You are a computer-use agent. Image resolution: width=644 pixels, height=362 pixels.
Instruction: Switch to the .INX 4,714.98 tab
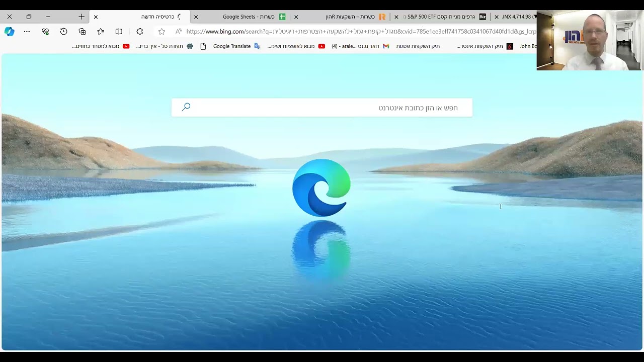514,17
